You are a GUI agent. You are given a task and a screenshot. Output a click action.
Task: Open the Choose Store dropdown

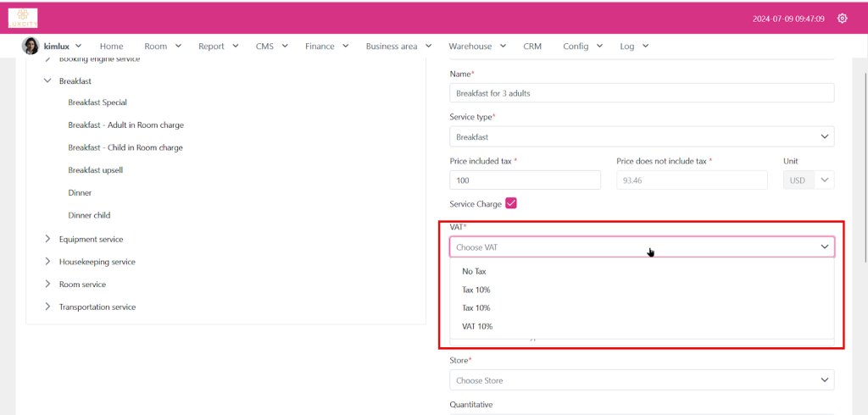click(641, 380)
